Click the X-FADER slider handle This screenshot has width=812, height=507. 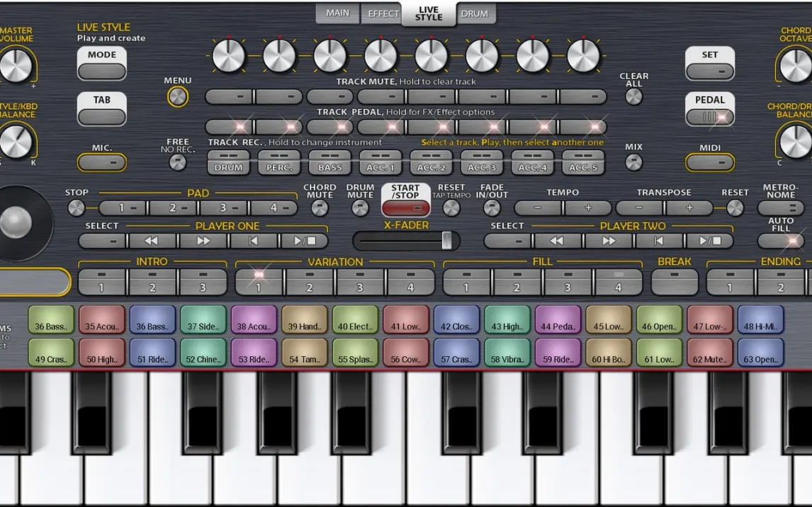coord(446,241)
